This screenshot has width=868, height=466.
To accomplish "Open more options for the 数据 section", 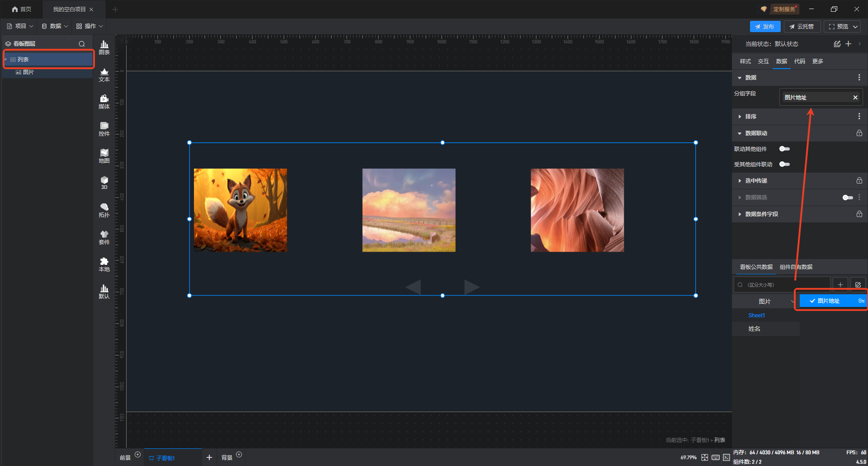I will tap(859, 78).
